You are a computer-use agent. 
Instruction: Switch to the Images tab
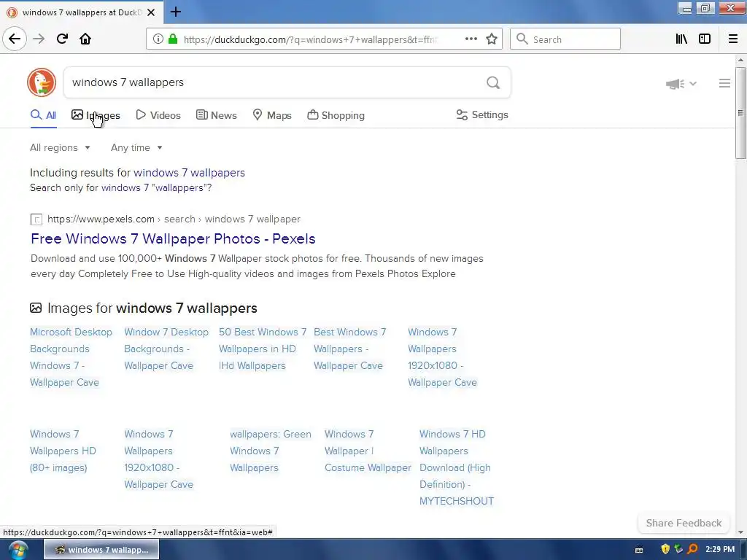(x=96, y=115)
